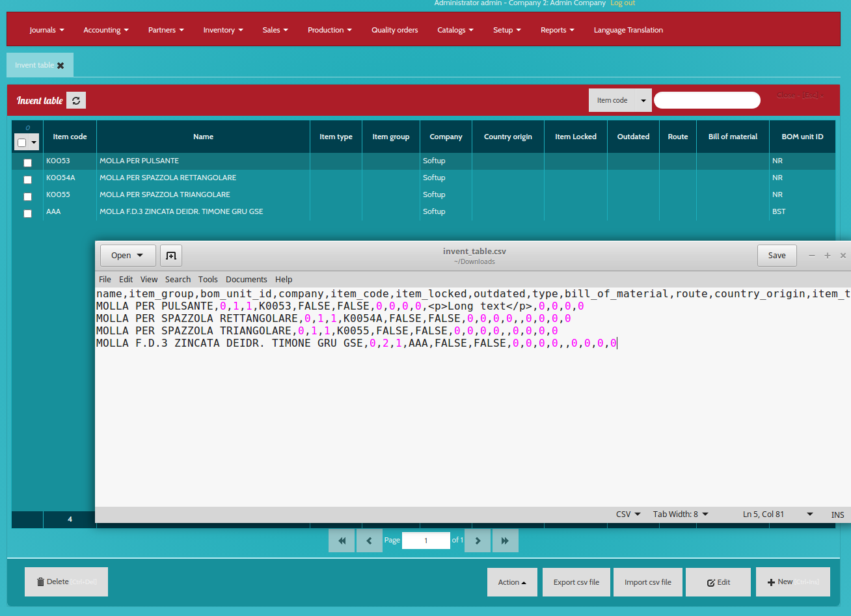851x616 pixels.
Task: Click Export csv file button
Action: 576,582
